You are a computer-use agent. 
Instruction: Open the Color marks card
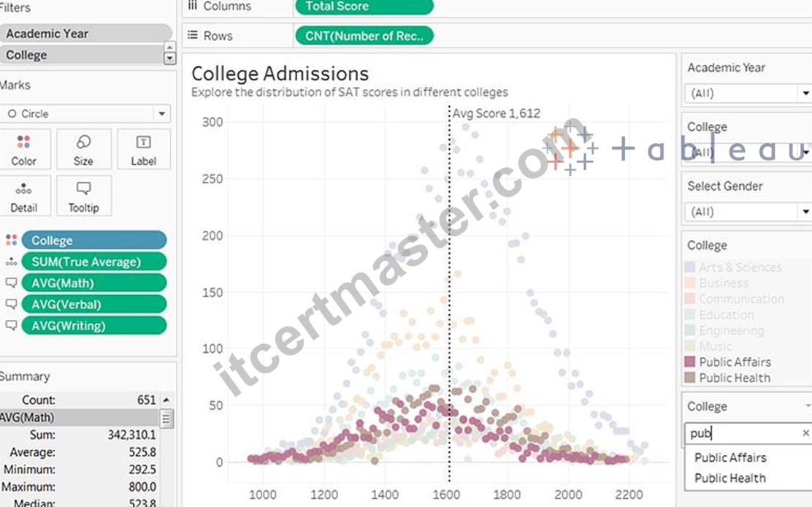pyautogui.click(x=24, y=150)
